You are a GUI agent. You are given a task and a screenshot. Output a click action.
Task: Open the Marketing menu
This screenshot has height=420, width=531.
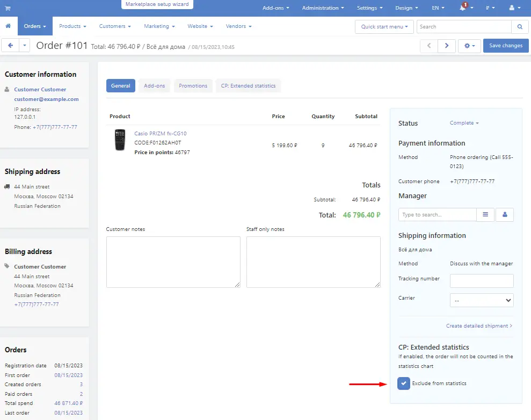(x=159, y=26)
